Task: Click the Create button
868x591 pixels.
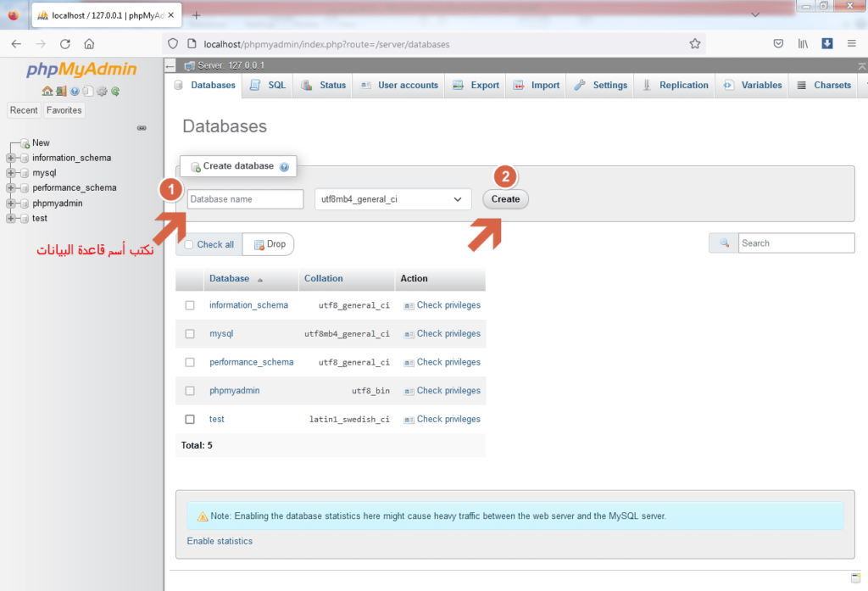Action: pyautogui.click(x=505, y=199)
